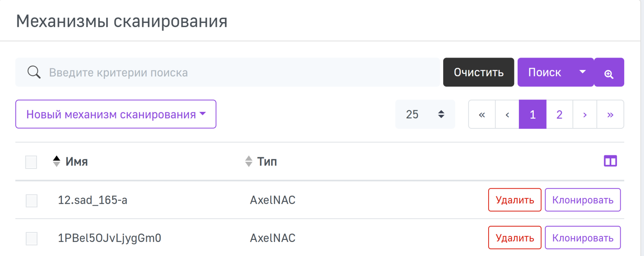Expand the Новый механизм сканирования dropdown
This screenshot has height=256, width=644.
(116, 114)
